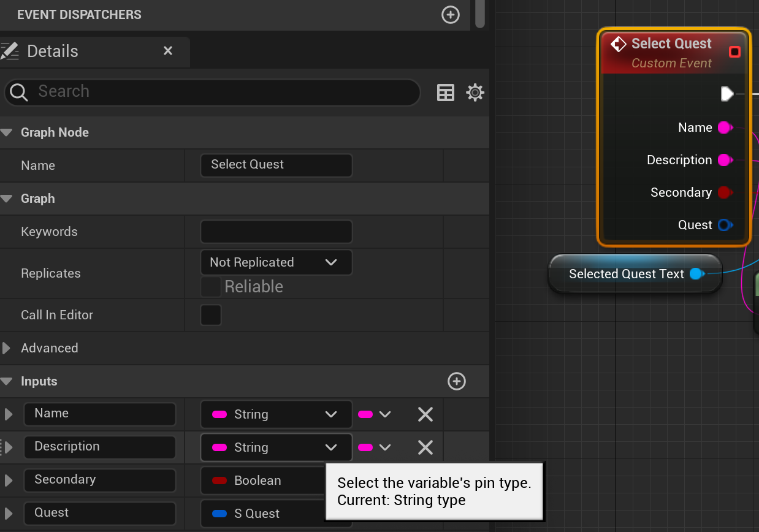Enable the Call In Editor checkbox
759x532 pixels.
(211, 315)
